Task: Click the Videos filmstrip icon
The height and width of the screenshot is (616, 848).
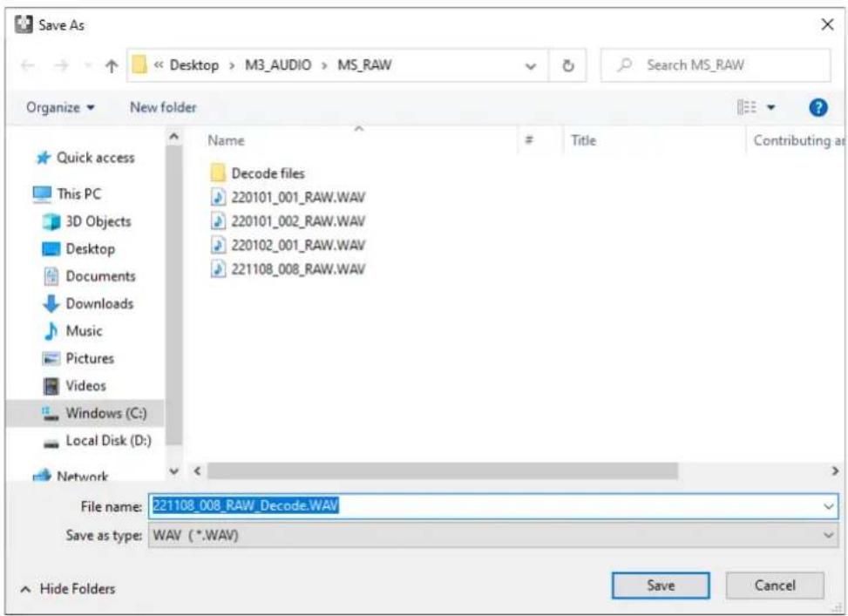Action: (51, 386)
